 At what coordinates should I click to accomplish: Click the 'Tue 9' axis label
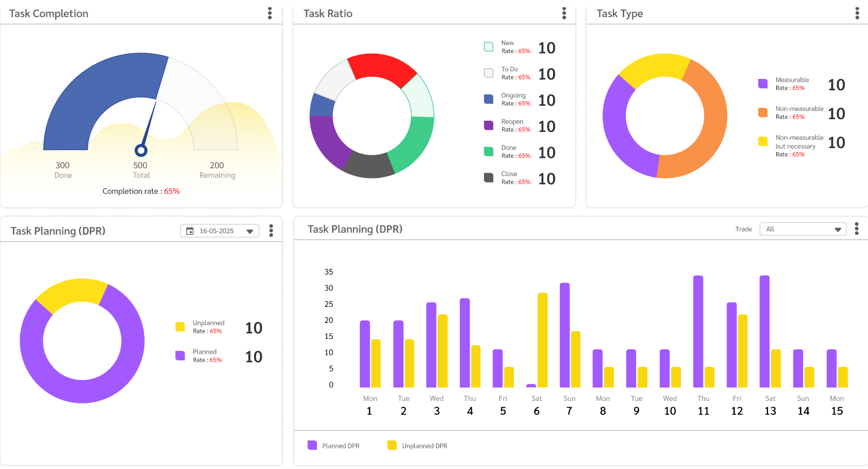click(x=637, y=405)
